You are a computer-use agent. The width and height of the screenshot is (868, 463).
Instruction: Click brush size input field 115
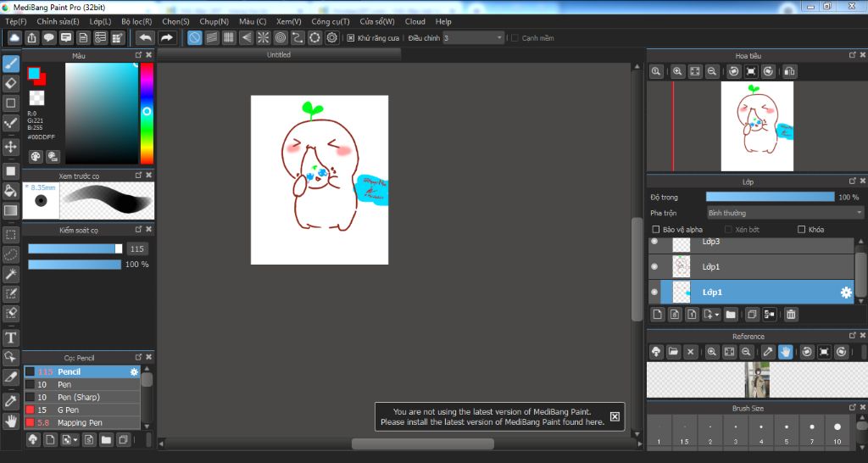136,249
